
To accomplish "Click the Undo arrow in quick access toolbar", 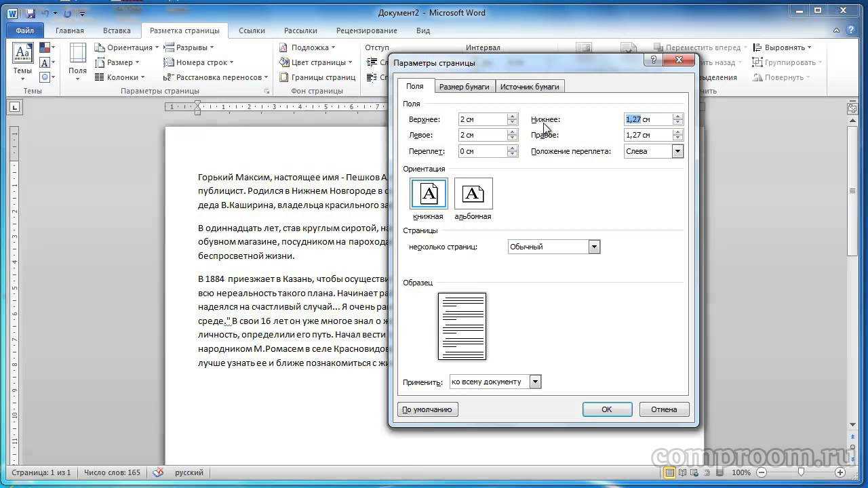I will tap(45, 13).
